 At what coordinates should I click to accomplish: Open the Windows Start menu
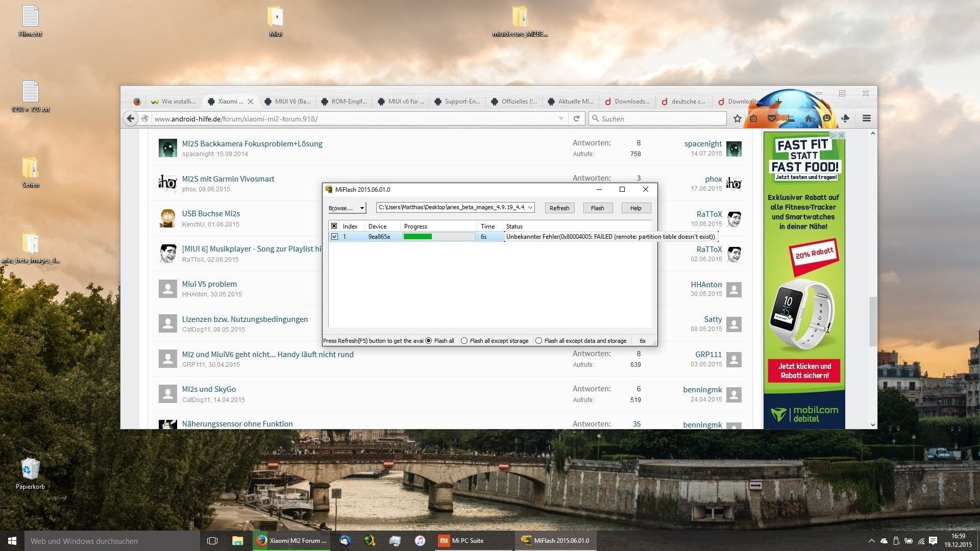click(12, 541)
